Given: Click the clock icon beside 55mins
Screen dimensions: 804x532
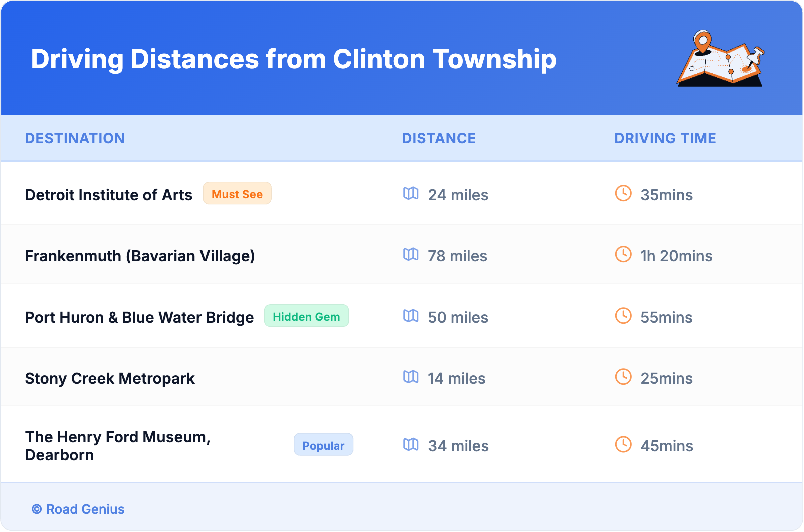Looking at the screenshot, I should (x=623, y=316).
